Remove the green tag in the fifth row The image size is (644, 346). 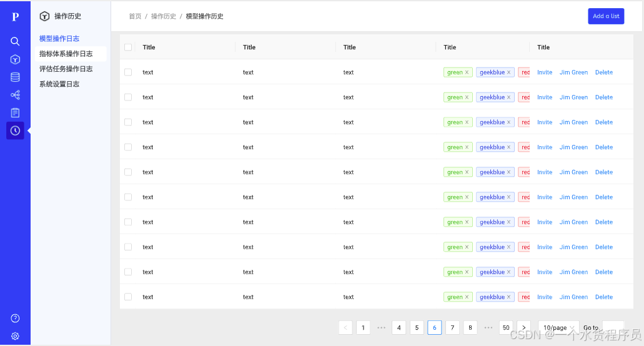[467, 172]
